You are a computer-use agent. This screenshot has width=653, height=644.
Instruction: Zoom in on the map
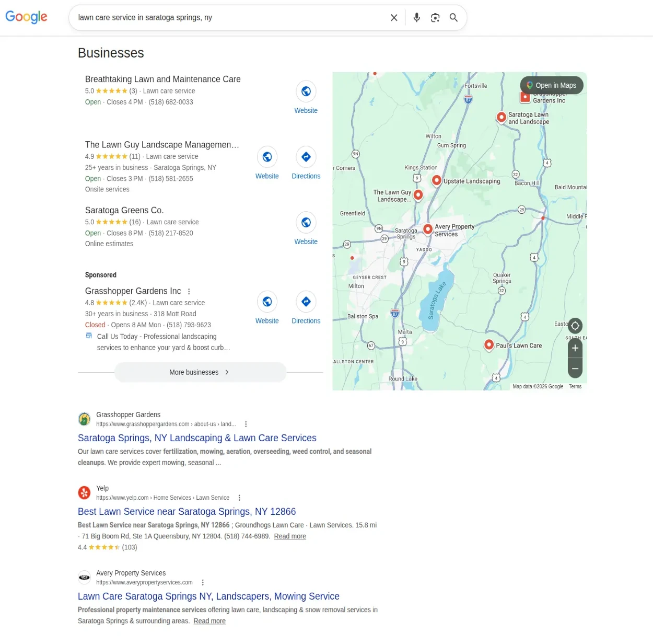575,349
